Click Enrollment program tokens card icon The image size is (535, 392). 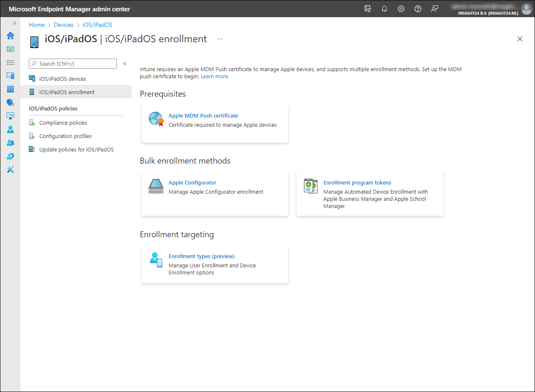[311, 186]
